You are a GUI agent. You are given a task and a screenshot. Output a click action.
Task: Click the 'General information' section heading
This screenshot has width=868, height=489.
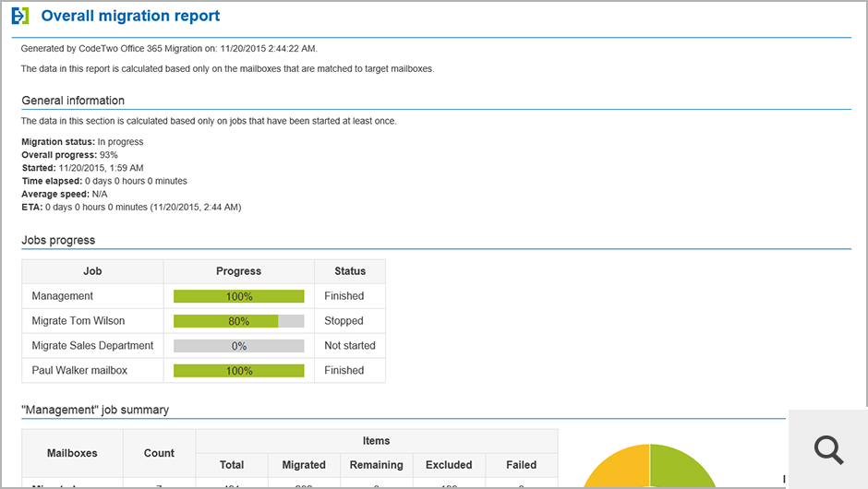coord(73,101)
